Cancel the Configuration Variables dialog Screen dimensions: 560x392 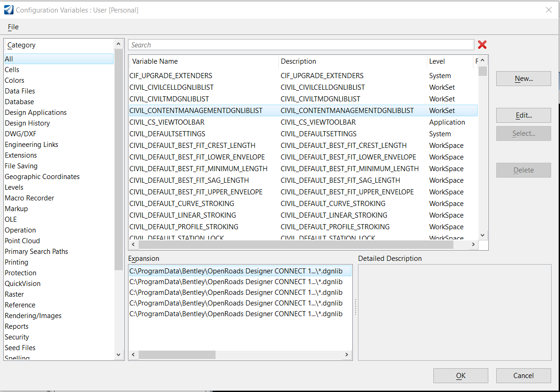[524, 376]
